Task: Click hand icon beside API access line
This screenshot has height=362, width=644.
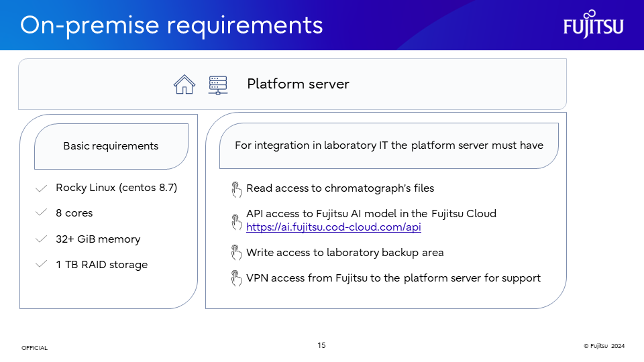Action: (x=235, y=221)
